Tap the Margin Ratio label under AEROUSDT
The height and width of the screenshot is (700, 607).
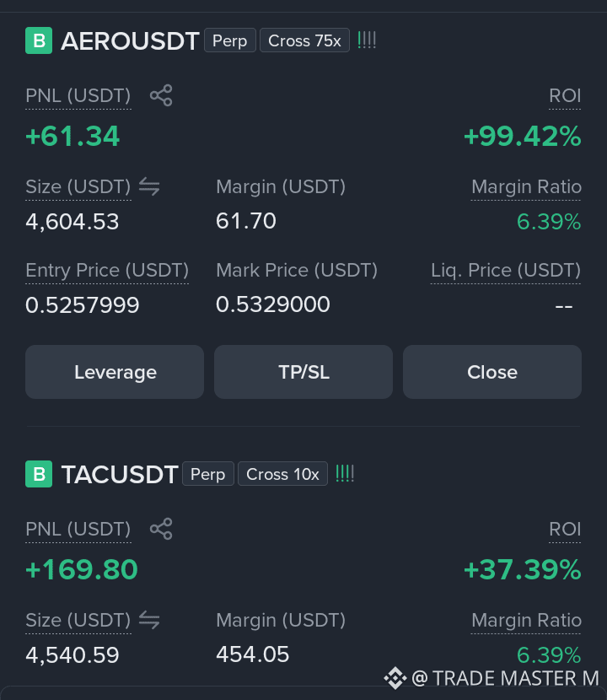tap(526, 187)
